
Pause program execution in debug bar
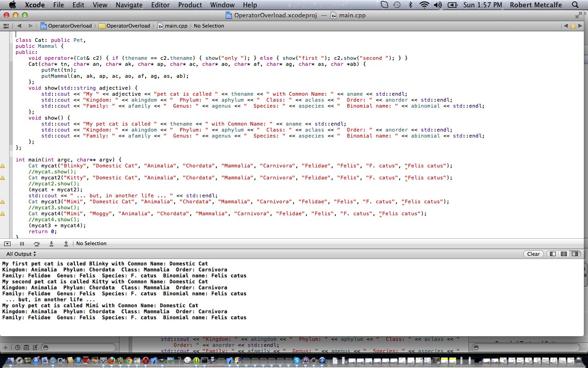pyautogui.click(x=22, y=243)
